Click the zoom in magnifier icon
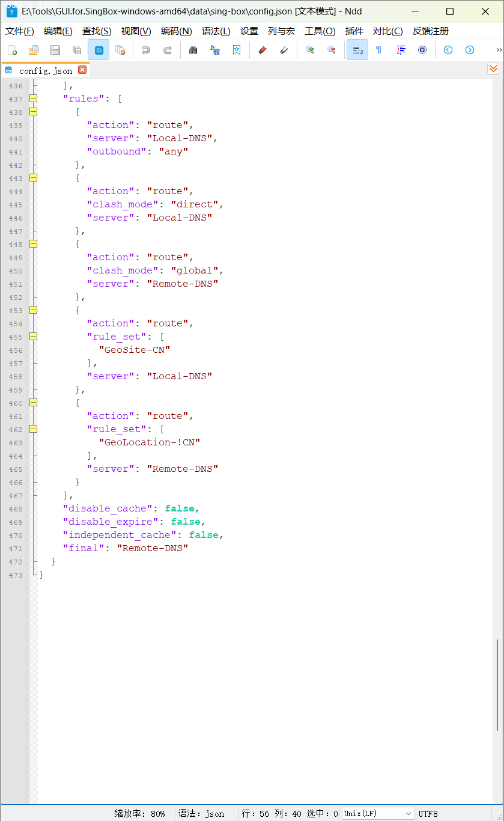 pyautogui.click(x=310, y=50)
